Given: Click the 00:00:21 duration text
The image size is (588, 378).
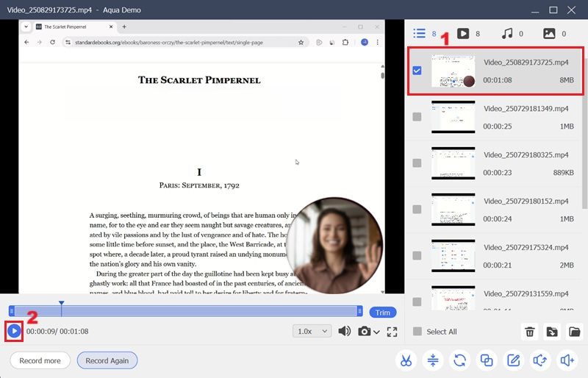Looking at the screenshot, I should [498, 265].
